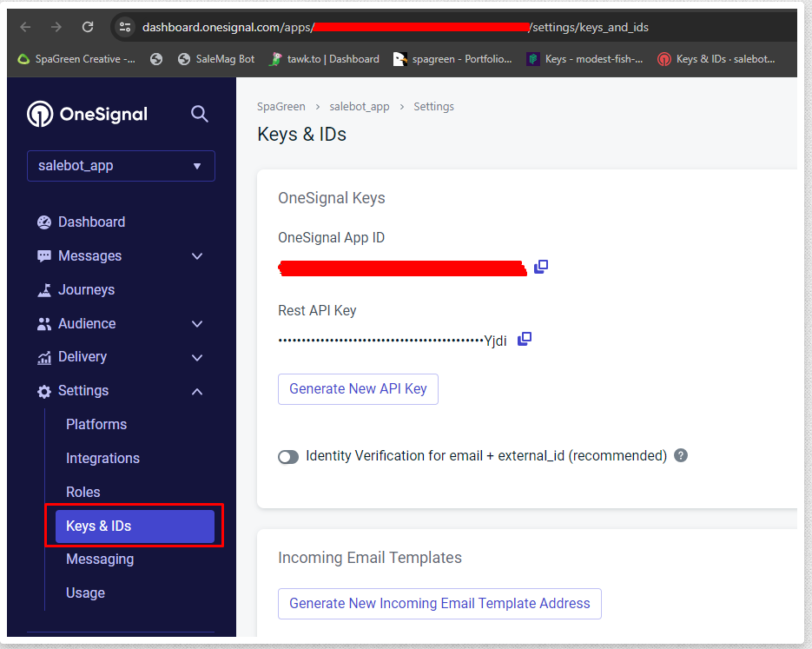Open Messages menu item
Image resolution: width=812 pixels, height=649 pixels.
(89, 256)
